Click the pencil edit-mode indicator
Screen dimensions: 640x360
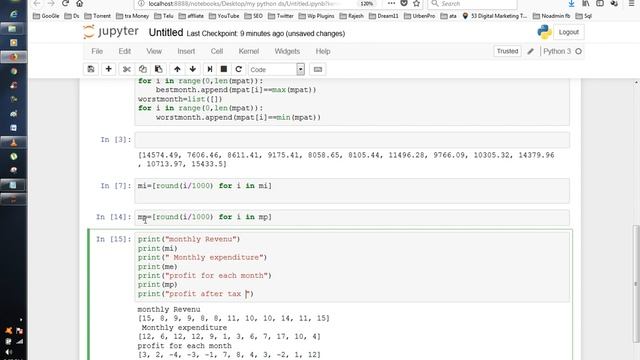coord(531,51)
